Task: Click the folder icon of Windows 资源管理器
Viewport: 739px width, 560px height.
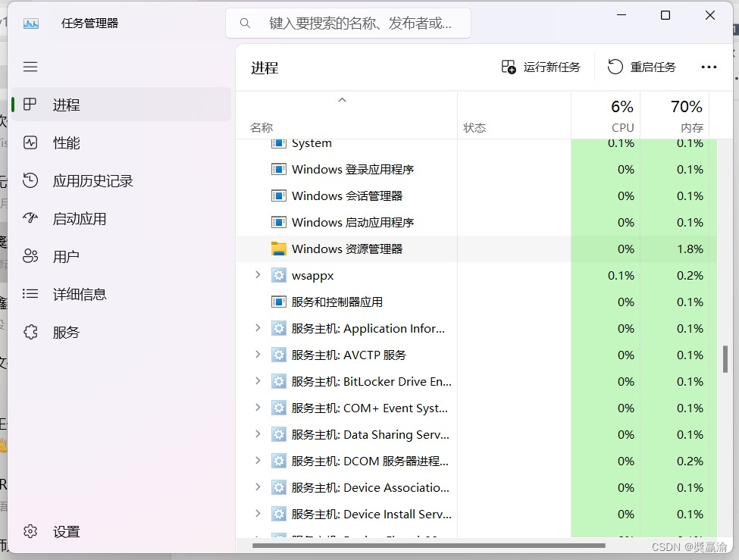Action: pos(278,249)
